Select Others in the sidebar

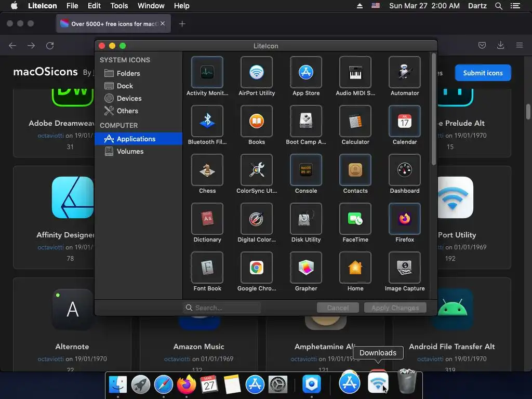138,111
